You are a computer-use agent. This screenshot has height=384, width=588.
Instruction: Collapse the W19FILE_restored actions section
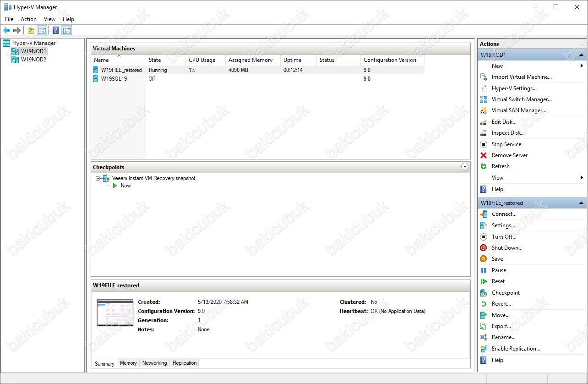[x=581, y=203]
